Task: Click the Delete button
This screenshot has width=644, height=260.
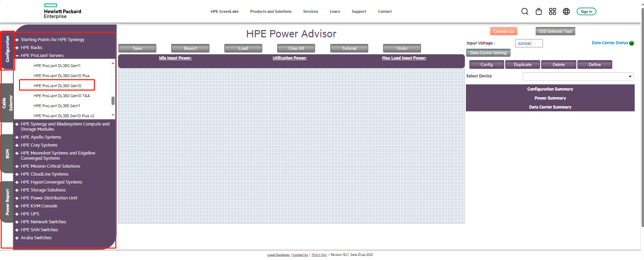Action: (559, 65)
